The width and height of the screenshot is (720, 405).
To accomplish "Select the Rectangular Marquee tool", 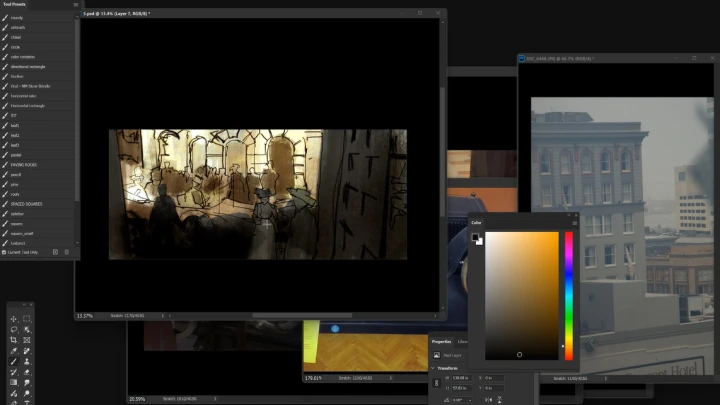I will pyautogui.click(x=27, y=318).
